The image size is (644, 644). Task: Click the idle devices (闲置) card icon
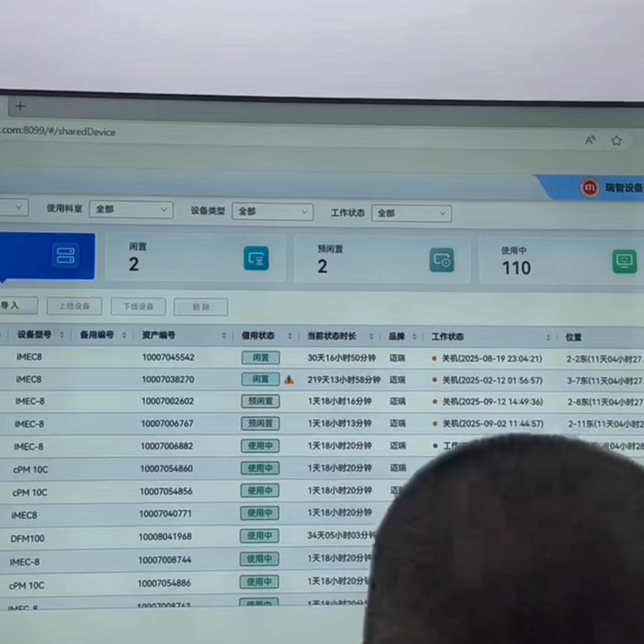coord(256,258)
